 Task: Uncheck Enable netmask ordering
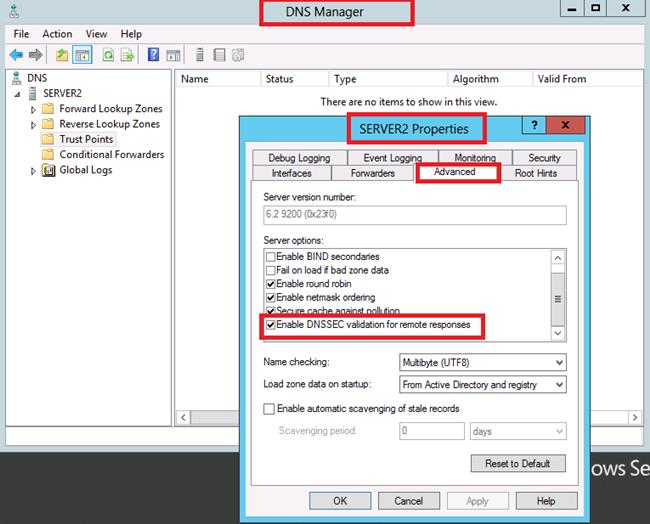[270, 298]
